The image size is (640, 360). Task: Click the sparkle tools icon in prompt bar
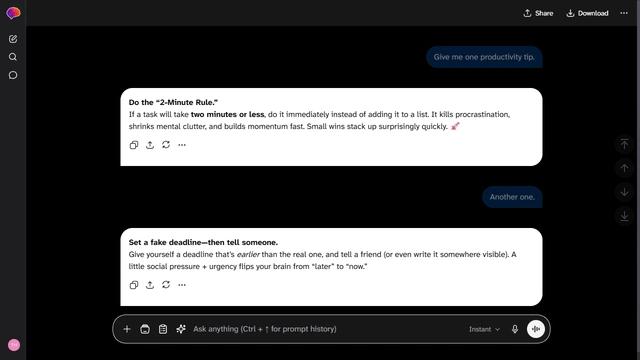tap(181, 329)
